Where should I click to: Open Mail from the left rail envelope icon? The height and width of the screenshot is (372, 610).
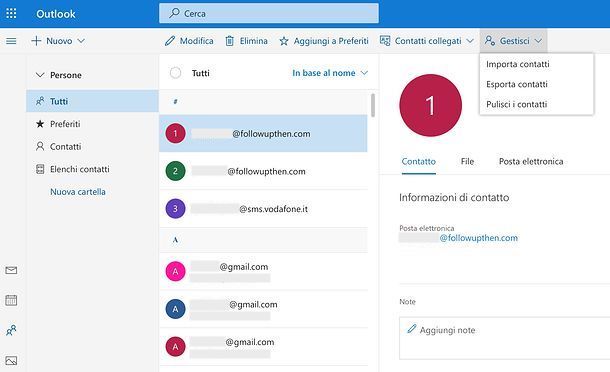(x=11, y=270)
